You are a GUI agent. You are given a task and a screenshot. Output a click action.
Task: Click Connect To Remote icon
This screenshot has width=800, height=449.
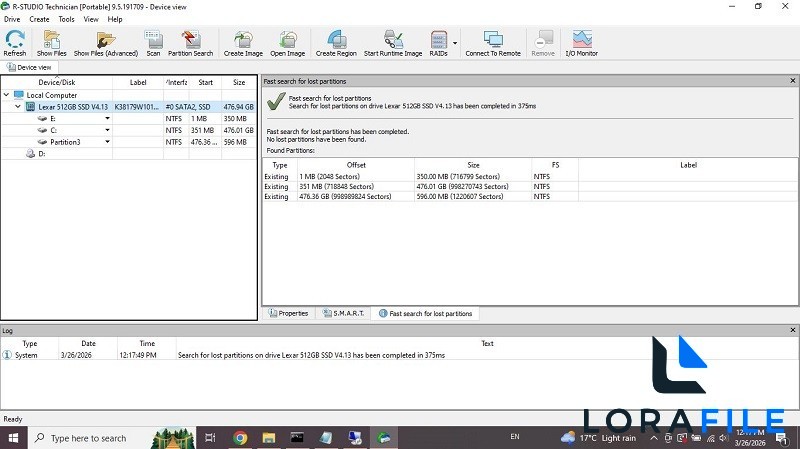click(493, 43)
